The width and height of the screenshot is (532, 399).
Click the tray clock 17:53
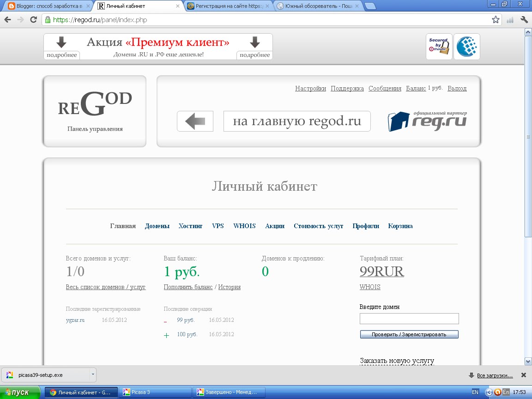point(520,392)
